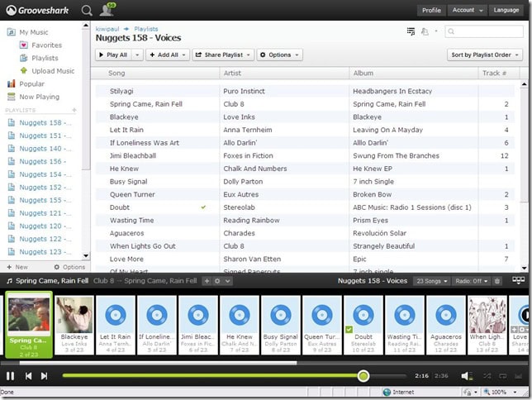532x400 pixels.
Task: Open the Account dropdown menu
Action: click(468, 10)
